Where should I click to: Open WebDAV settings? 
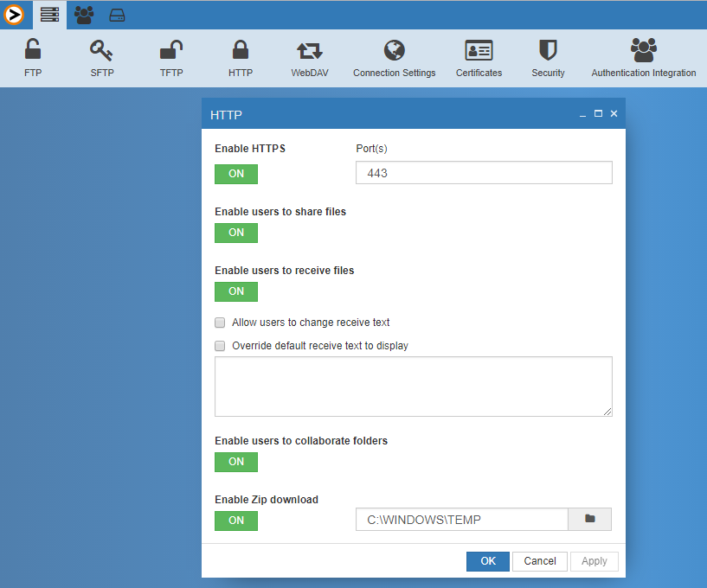[x=309, y=50]
